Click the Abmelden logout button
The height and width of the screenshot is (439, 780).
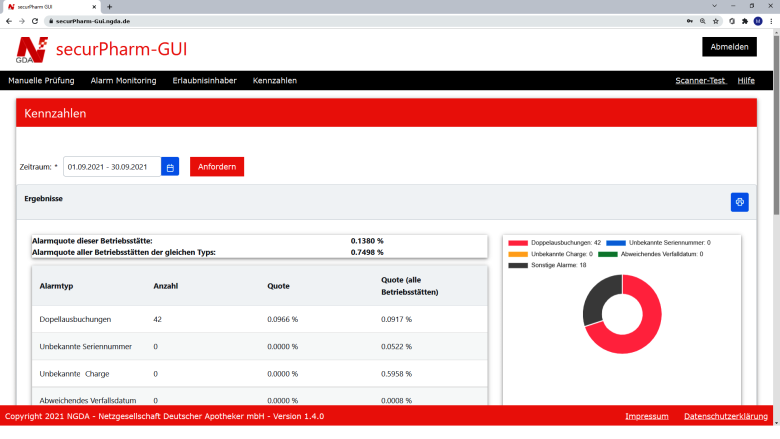[x=729, y=47]
